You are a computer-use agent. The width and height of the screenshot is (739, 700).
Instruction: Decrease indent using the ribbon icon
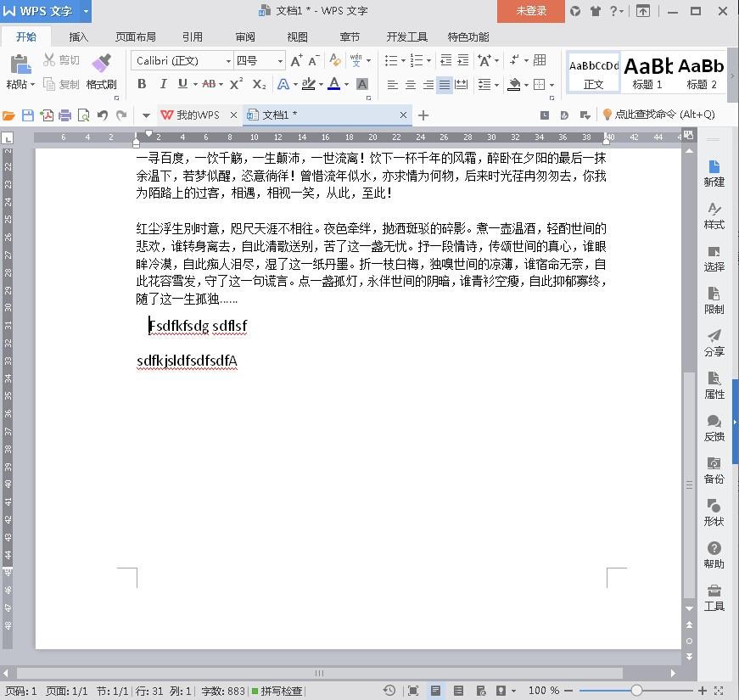pos(445,60)
